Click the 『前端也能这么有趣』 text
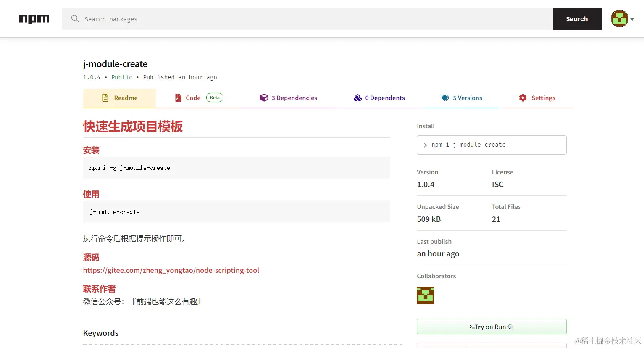This screenshot has width=644, height=348. point(167,302)
